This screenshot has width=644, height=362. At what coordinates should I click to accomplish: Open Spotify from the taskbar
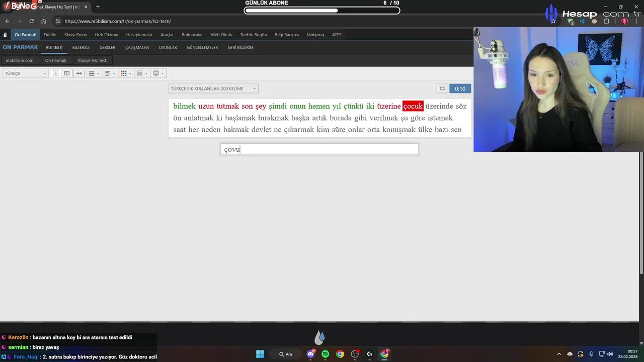(x=326, y=354)
